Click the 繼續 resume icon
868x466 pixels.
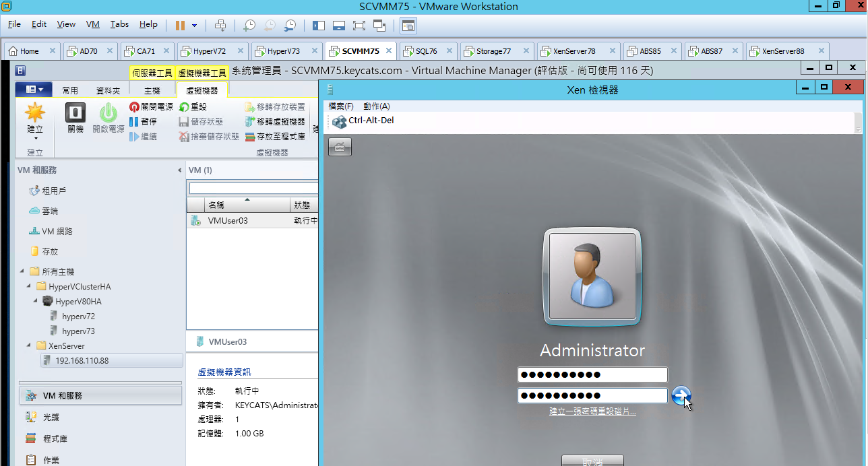tap(134, 137)
